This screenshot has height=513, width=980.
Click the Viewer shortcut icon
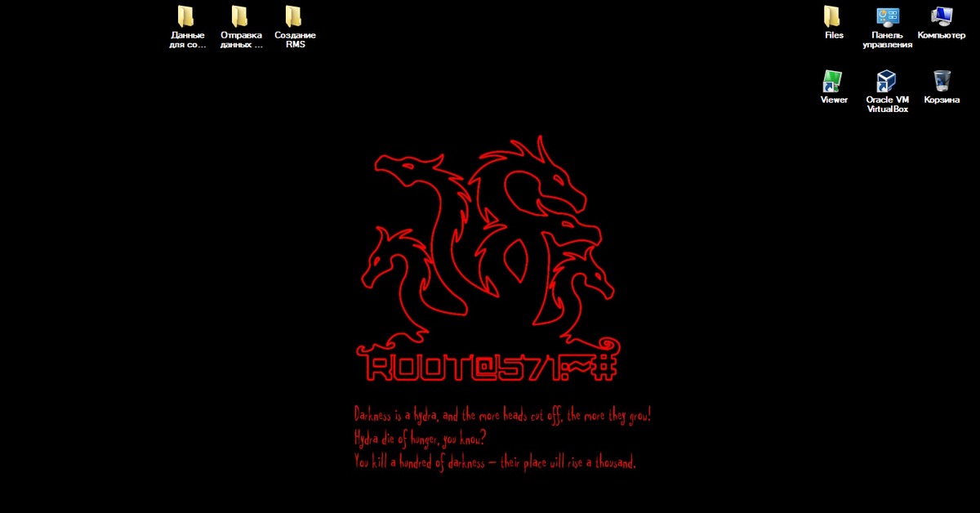click(x=833, y=81)
